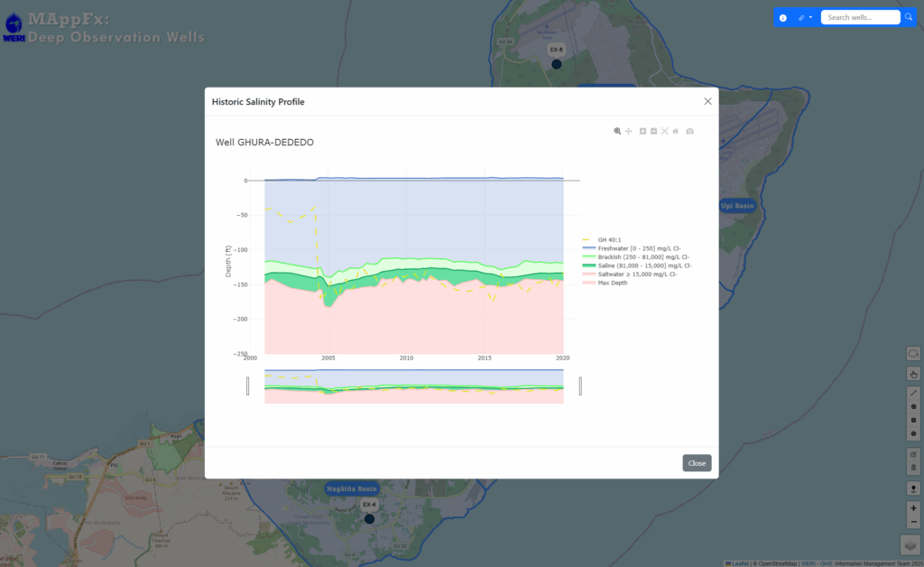
Task: Click the EX-4 well marker
Action: 369,518
